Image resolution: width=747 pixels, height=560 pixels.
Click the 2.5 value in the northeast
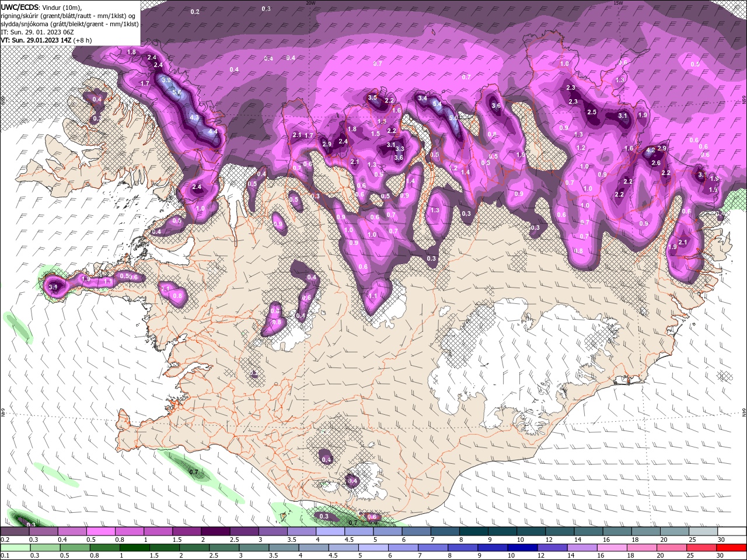[592, 112]
